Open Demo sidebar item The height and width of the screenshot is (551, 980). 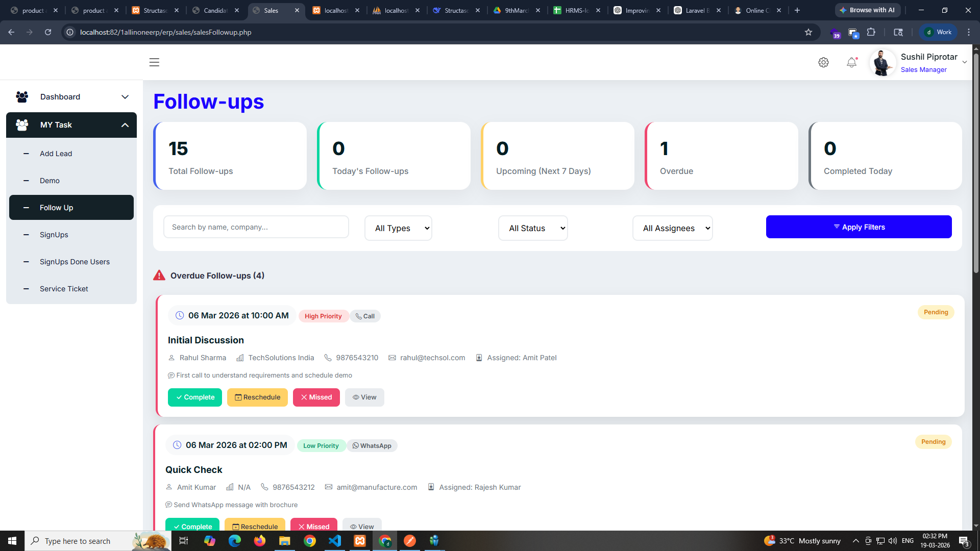tap(71, 181)
